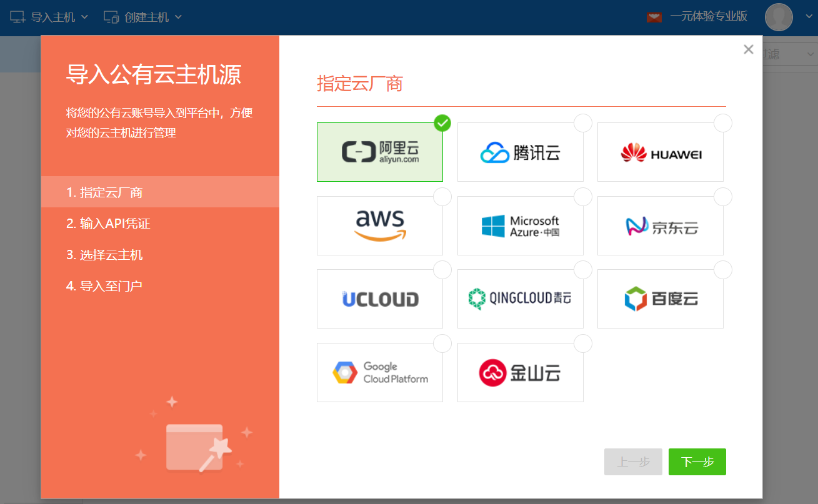Screen dimensions: 818x504
Task: Select the QINGCLOUD 青云 radio circle
Action: pos(582,270)
